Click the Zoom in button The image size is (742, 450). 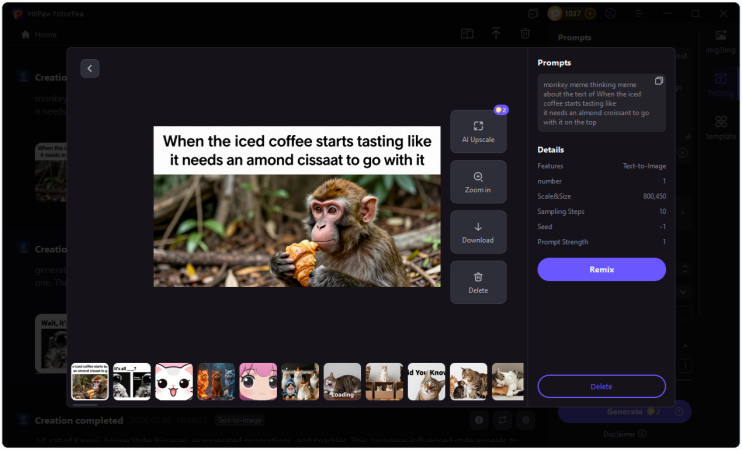(478, 182)
